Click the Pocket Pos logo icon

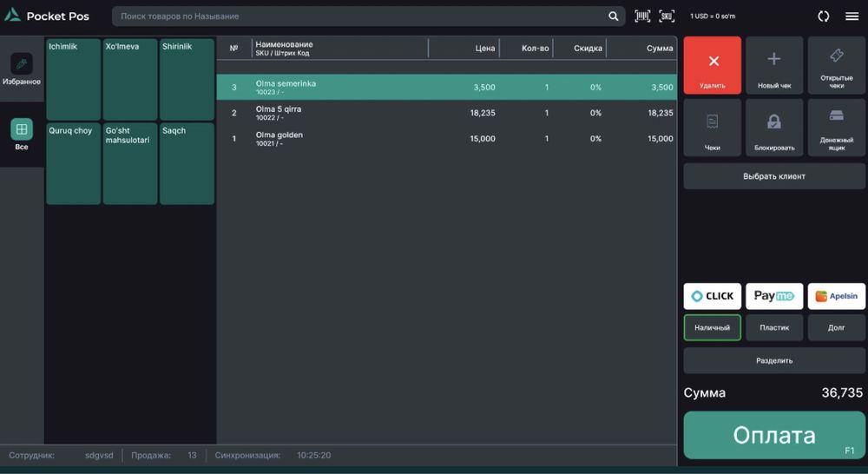tap(12, 16)
